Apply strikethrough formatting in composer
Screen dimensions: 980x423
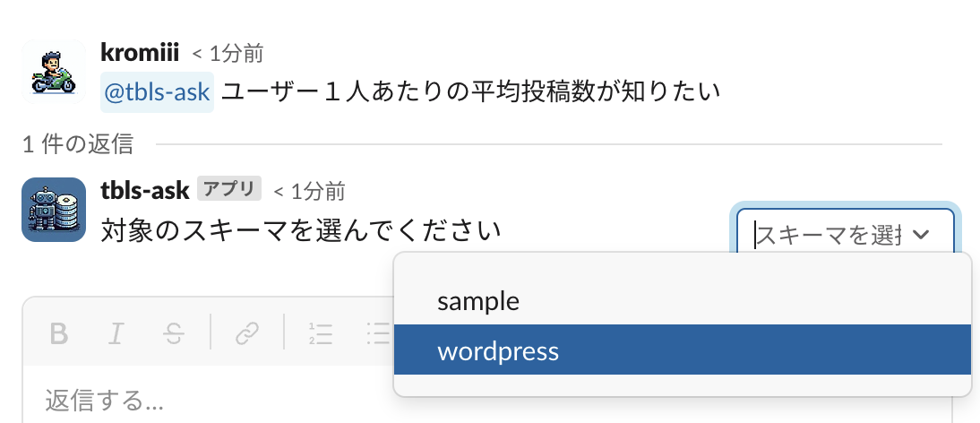point(174,333)
